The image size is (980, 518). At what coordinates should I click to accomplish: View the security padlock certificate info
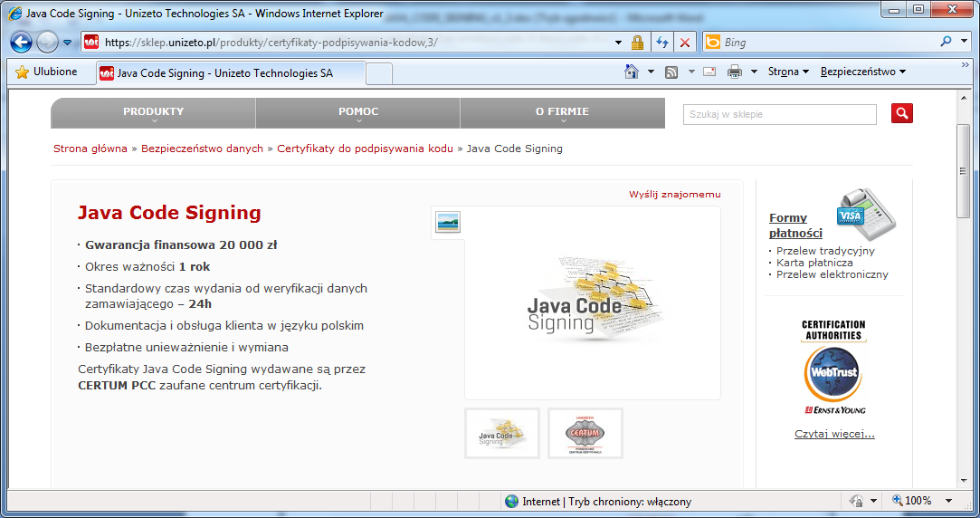(637, 43)
